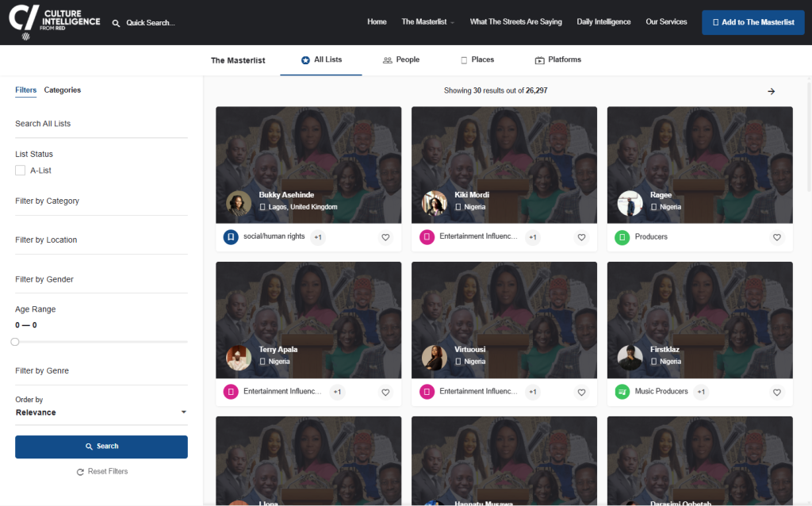Click Virtuousi's pink category icon
The height and width of the screenshot is (506, 812).
point(427,392)
